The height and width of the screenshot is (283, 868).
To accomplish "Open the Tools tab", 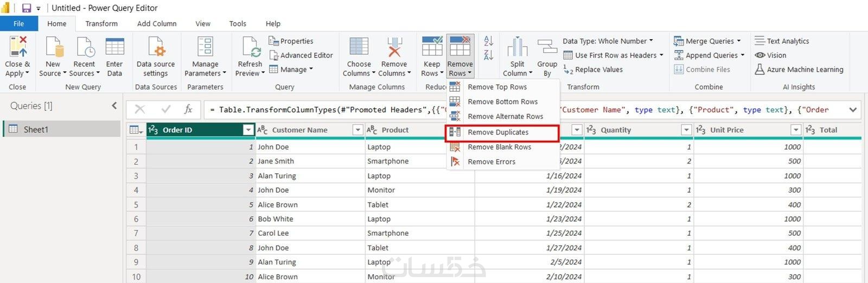I will point(238,23).
